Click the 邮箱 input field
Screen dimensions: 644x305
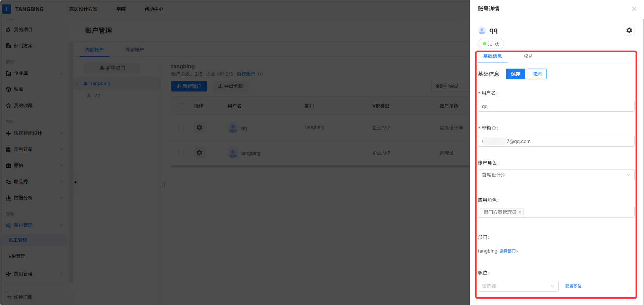click(556, 141)
